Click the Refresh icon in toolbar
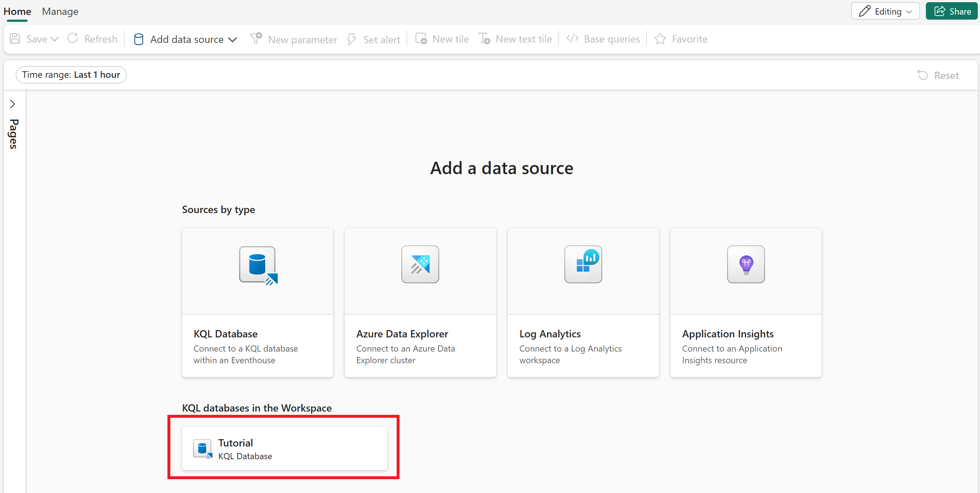The image size is (980, 493). coord(73,39)
